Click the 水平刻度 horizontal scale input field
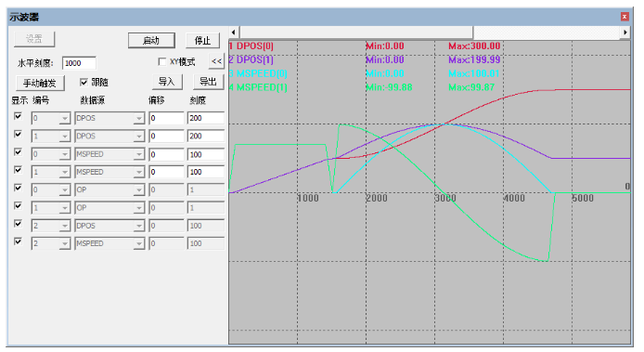 [79, 63]
